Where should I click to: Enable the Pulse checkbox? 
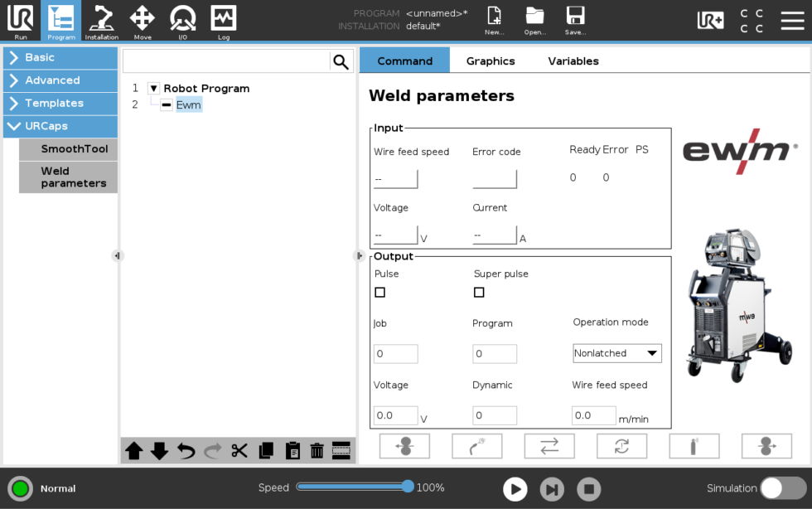point(380,293)
